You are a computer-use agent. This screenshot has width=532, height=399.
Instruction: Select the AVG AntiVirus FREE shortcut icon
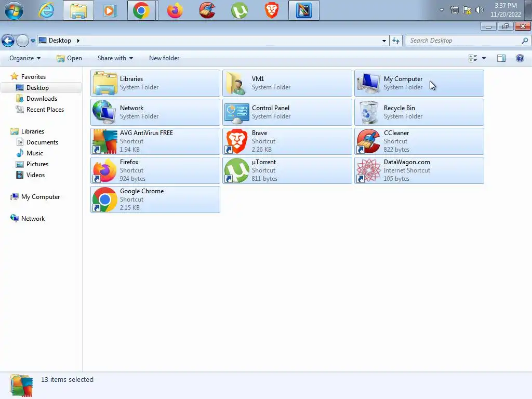105,141
